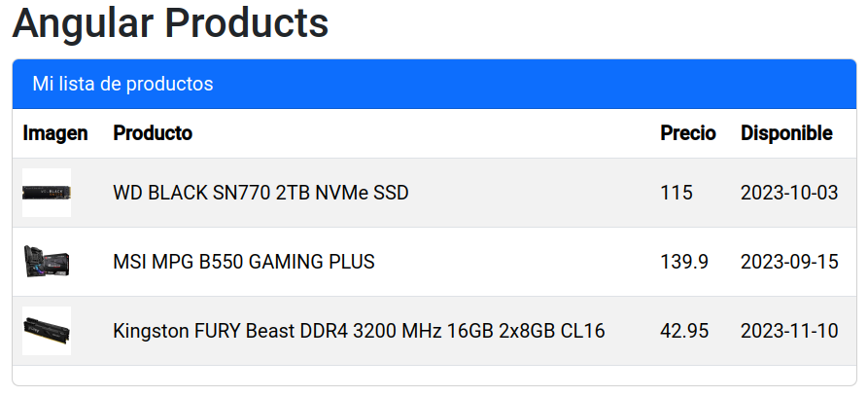Click the WD BLACK SSD product image
This screenshot has height=397, width=868.
[47, 193]
